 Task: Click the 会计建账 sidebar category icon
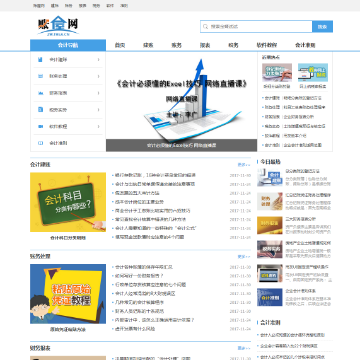[40, 60]
